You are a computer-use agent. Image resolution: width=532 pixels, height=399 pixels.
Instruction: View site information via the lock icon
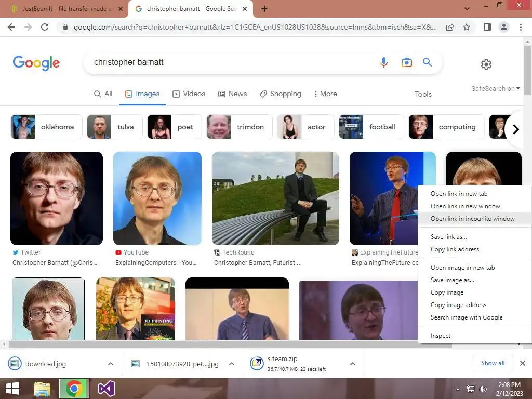[65, 27]
